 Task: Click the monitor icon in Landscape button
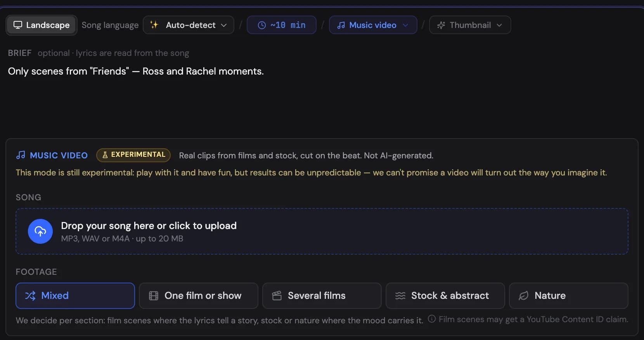coord(18,25)
